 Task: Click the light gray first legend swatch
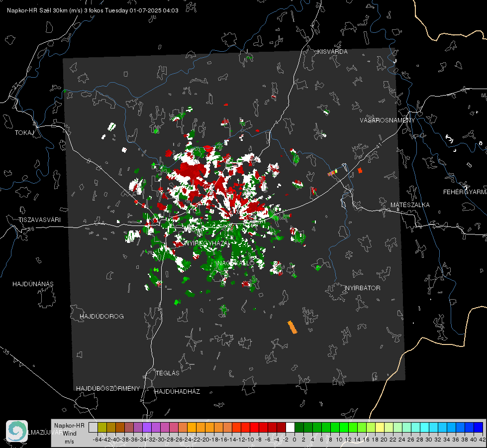pyautogui.click(x=93, y=428)
